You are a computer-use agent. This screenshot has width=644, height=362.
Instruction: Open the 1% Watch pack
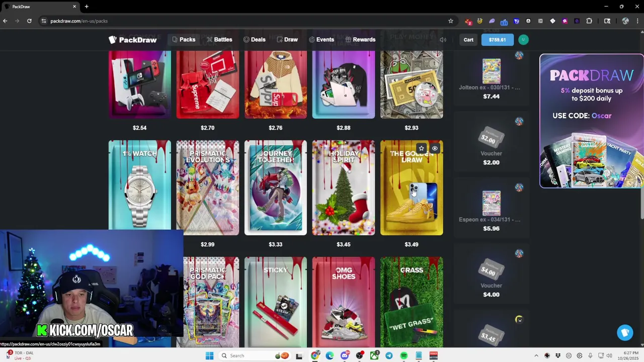click(139, 185)
